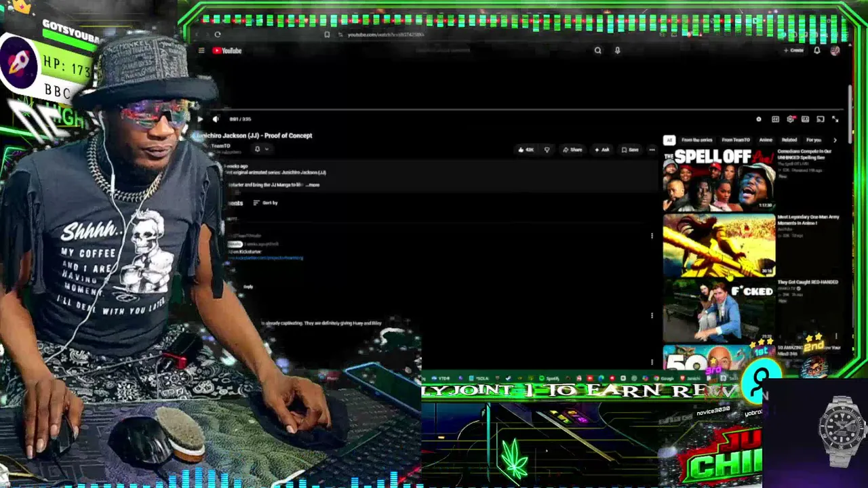Open the player settings gear
Image resolution: width=868 pixels, height=488 pixels.
coord(790,119)
